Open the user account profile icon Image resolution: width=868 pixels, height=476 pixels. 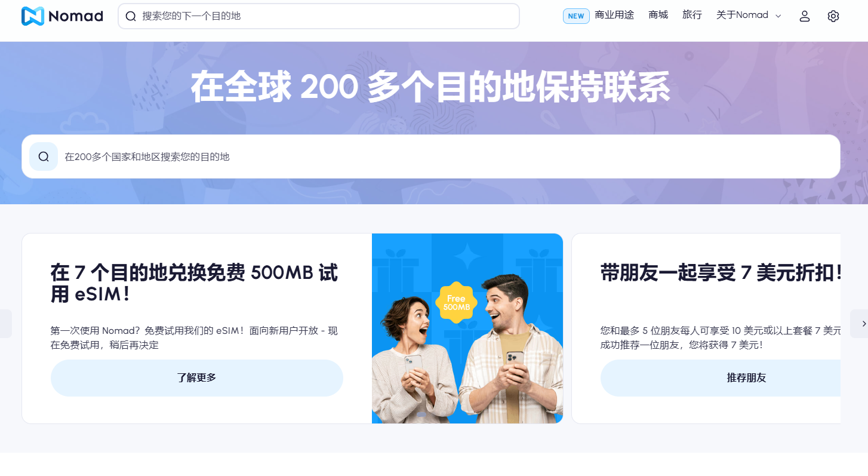click(x=805, y=16)
